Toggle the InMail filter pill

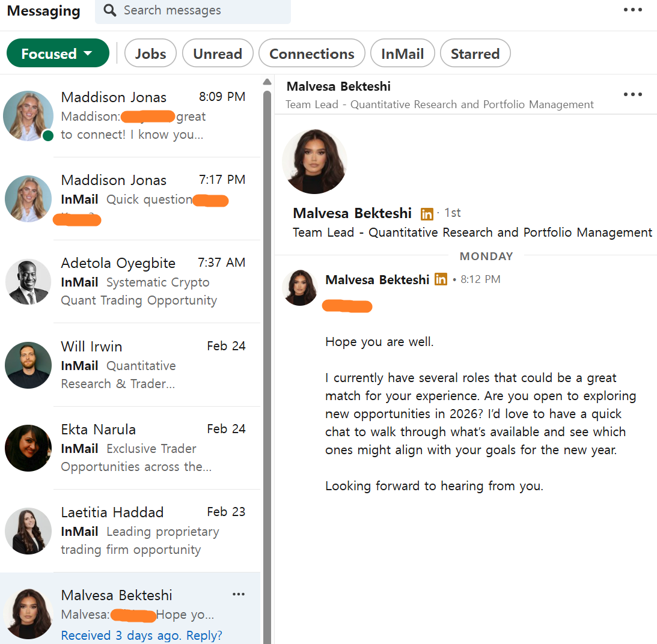tap(402, 53)
